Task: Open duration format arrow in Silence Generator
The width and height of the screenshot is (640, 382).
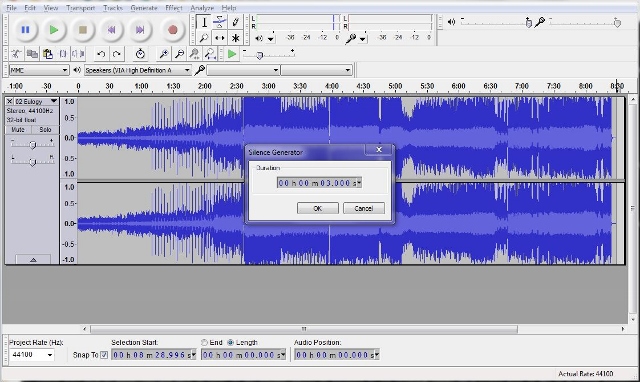Action: (359, 183)
